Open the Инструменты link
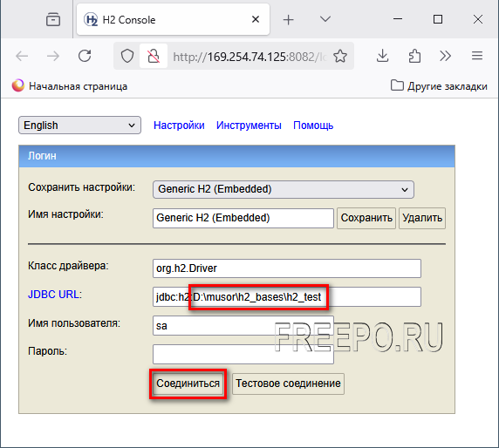 click(249, 126)
